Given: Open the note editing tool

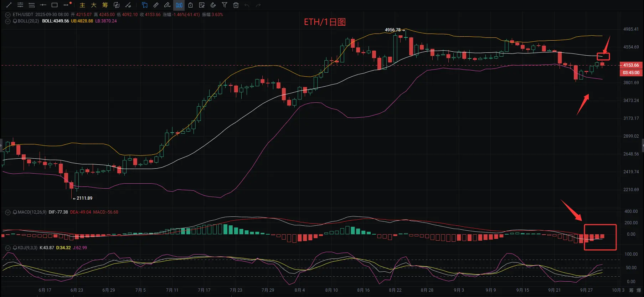Looking at the screenshot, I should (x=202, y=5).
